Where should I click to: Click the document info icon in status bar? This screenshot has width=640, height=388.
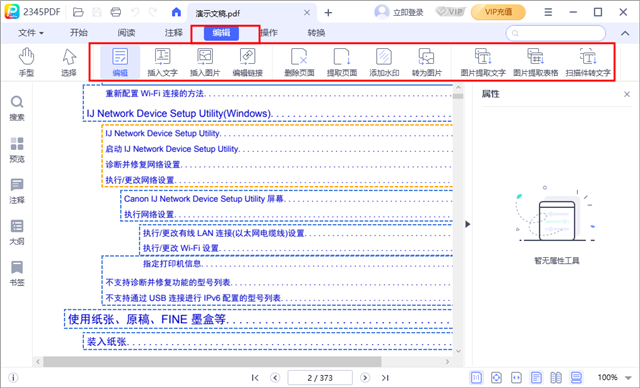pos(13,378)
